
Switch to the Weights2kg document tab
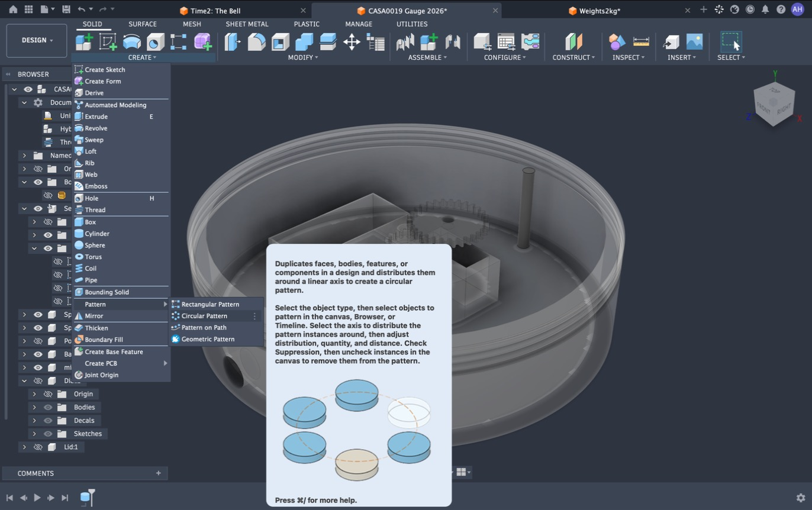(600, 11)
